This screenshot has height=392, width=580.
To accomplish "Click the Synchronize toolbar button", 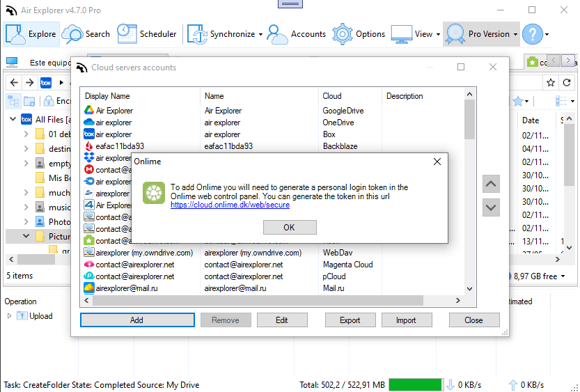I will tap(221, 34).
